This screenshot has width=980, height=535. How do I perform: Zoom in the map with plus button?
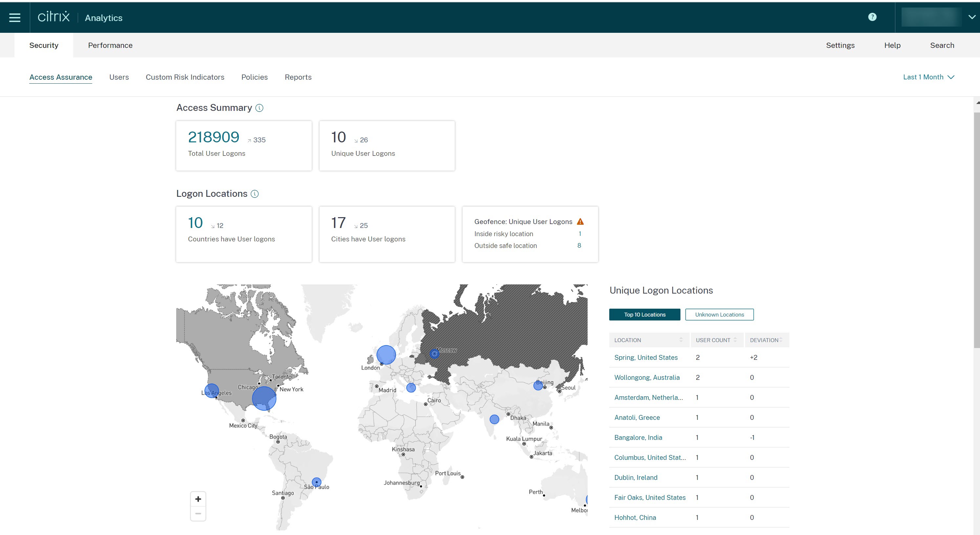coord(198,499)
